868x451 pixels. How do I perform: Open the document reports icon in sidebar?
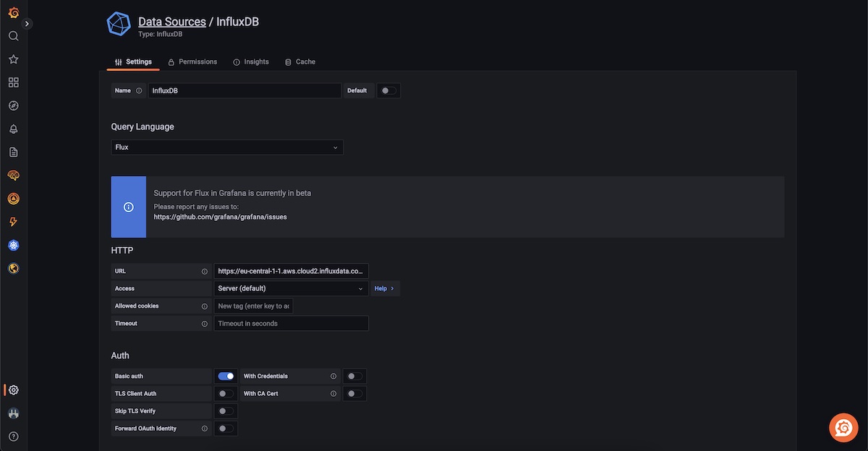tap(13, 152)
